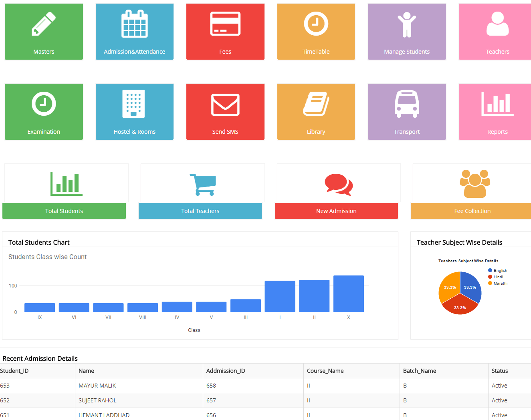The image size is (531, 420).
Task: Select the TimeTable clock icon
Action: point(316,24)
